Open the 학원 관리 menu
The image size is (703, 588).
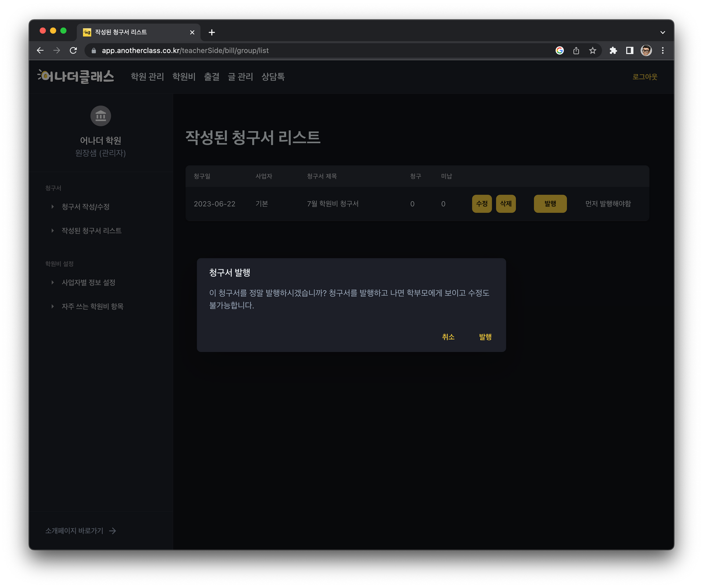tap(147, 77)
